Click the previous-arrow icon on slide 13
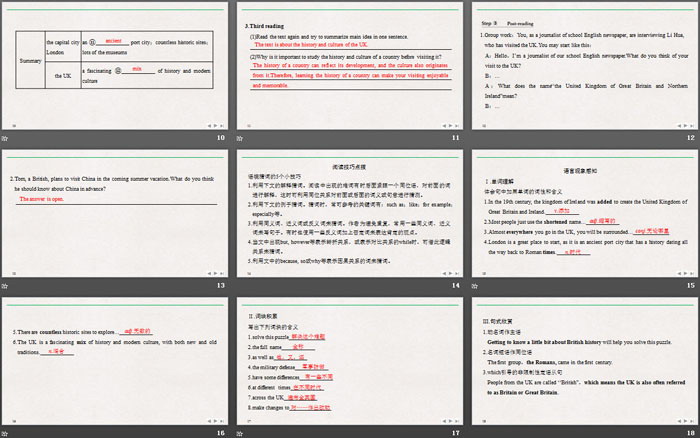Screen dimensions: 700x438 (209, 273)
